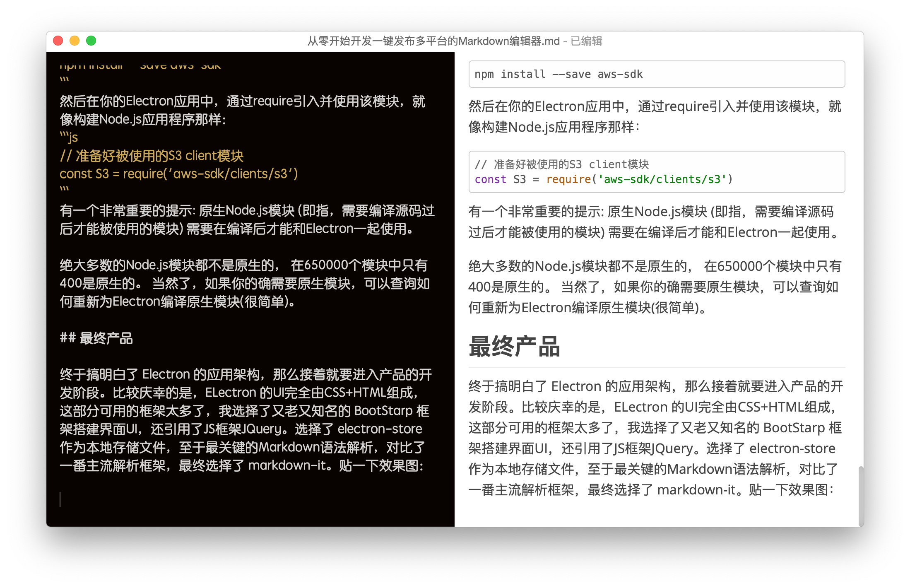Click electron-store text in preview paragraph
Image resolution: width=910 pixels, height=588 pixels.
(x=792, y=448)
